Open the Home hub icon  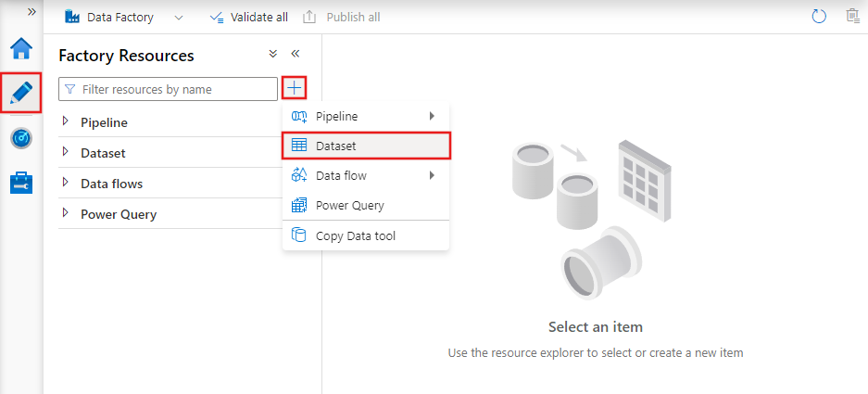click(x=21, y=48)
